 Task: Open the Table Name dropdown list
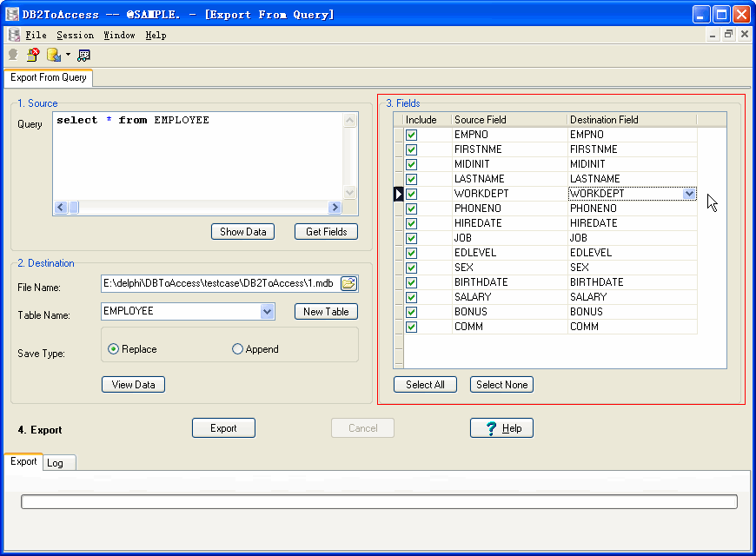267,312
